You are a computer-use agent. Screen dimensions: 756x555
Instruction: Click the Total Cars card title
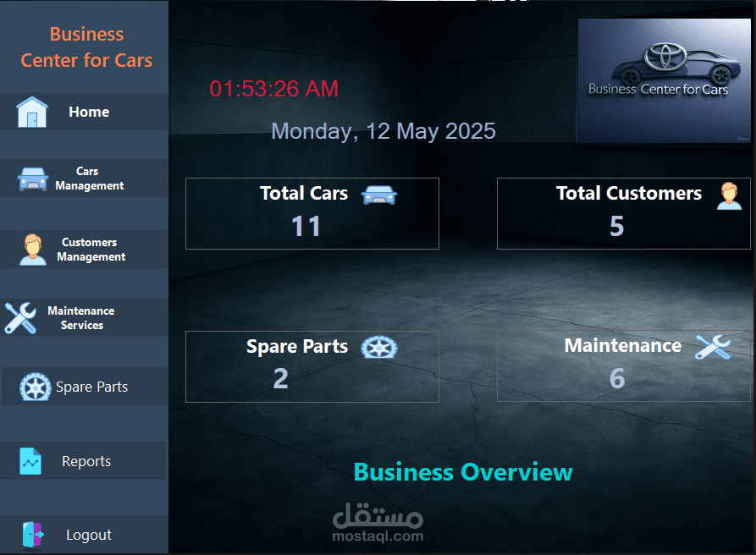[x=304, y=193]
